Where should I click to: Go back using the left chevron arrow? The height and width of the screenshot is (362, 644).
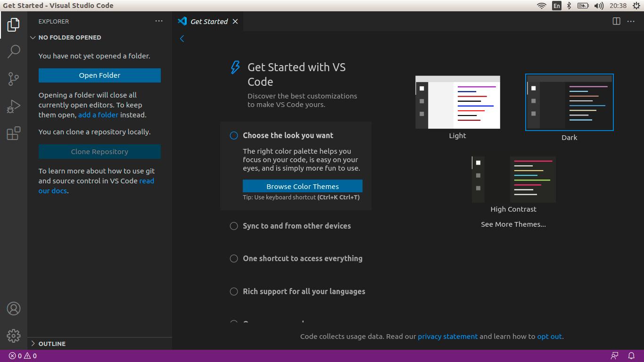[x=182, y=39]
